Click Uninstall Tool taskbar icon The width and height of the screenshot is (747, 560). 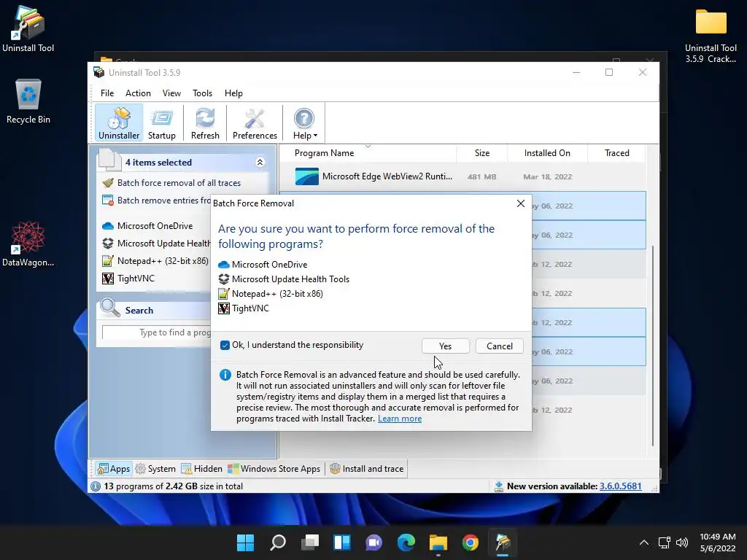pyautogui.click(x=503, y=542)
